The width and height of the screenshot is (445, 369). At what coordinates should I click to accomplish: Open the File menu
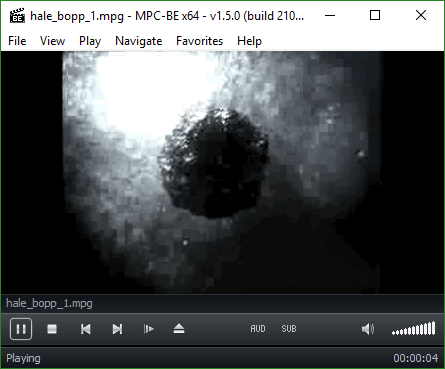(17, 41)
